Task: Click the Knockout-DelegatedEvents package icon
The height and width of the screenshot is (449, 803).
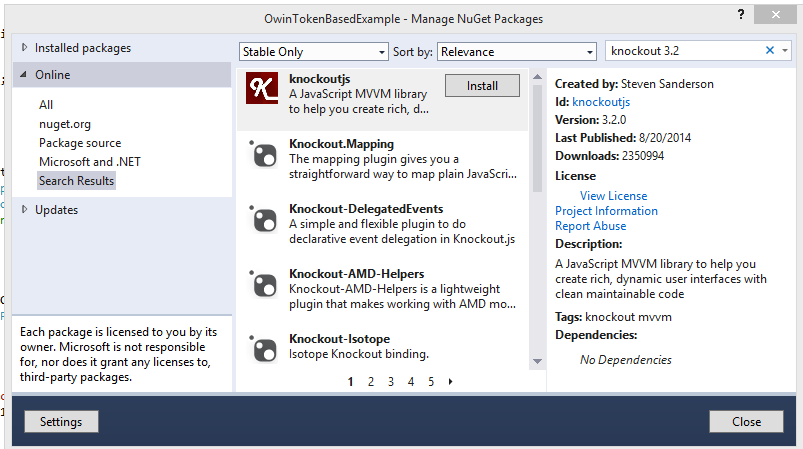Action: coord(262,218)
